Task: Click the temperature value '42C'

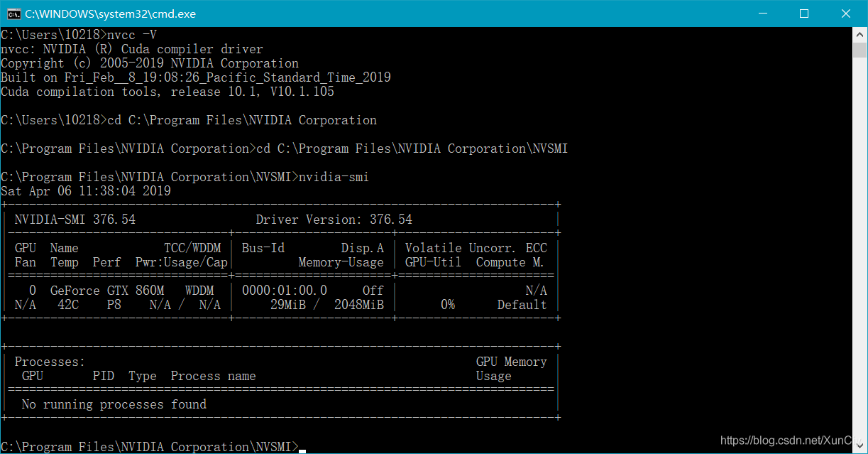Action: click(68, 305)
